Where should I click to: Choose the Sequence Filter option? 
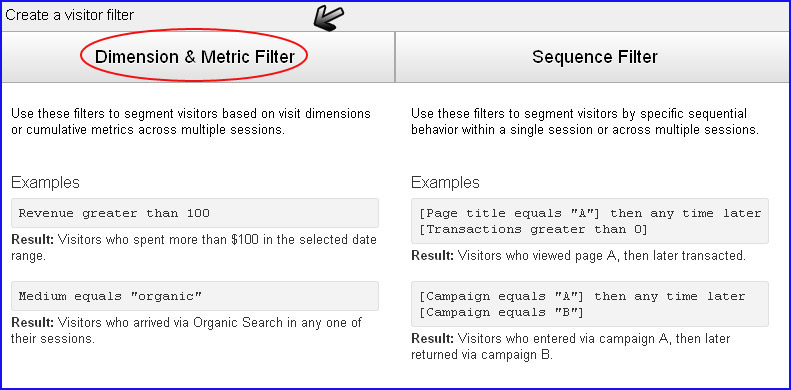coord(592,57)
